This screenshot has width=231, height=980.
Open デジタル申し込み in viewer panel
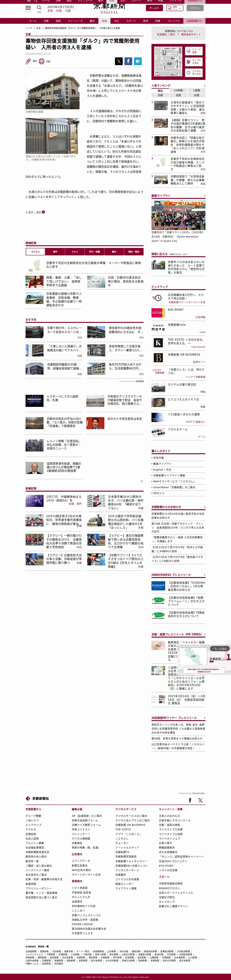coord(194,72)
